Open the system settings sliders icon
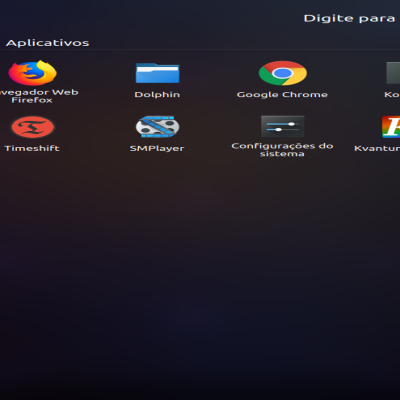400x400 pixels. (x=283, y=126)
